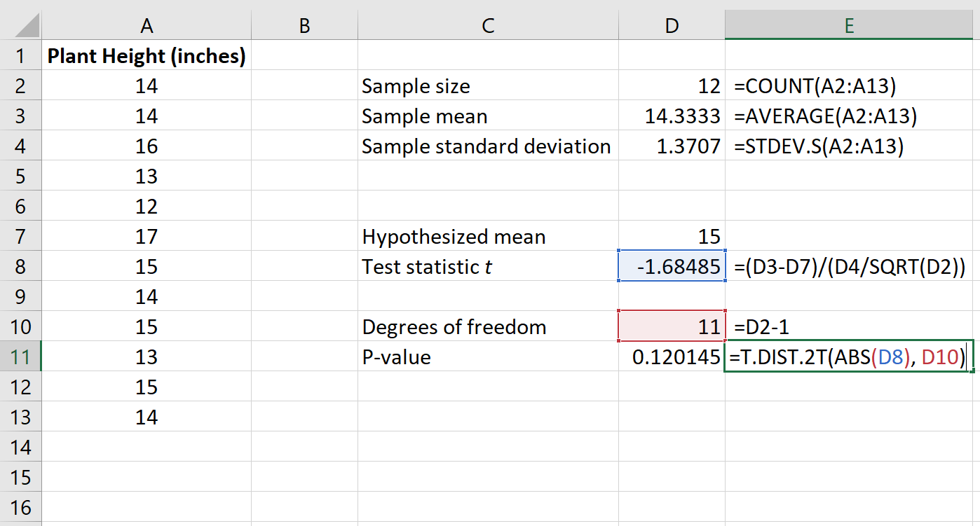Select column B header
Image resolution: width=980 pixels, height=526 pixels.
tap(304, 26)
